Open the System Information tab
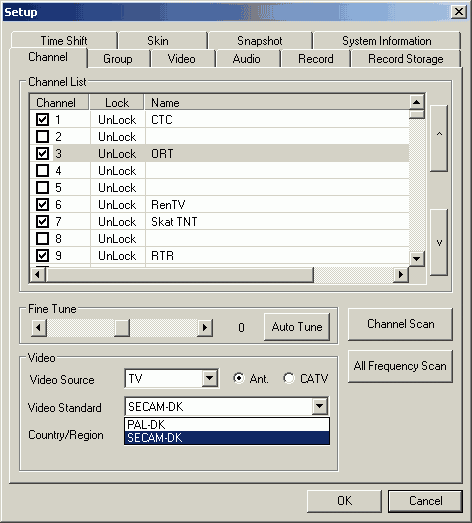472x523 pixels. point(387,41)
